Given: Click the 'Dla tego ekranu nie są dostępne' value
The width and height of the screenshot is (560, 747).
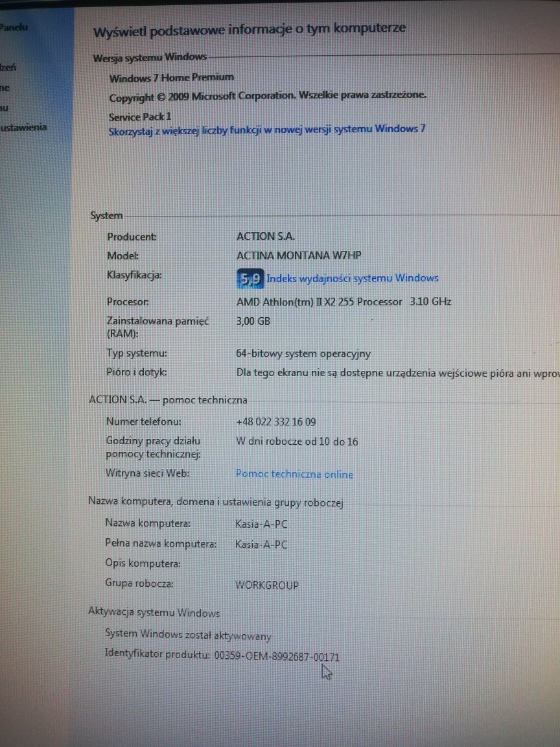Looking at the screenshot, I should coord(398,373).
